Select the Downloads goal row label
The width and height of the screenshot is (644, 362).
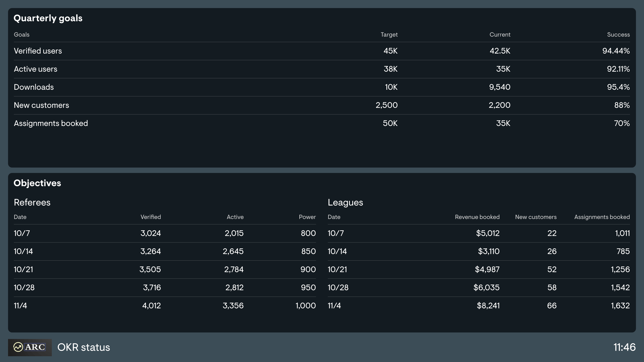click(x=34, y=87)
